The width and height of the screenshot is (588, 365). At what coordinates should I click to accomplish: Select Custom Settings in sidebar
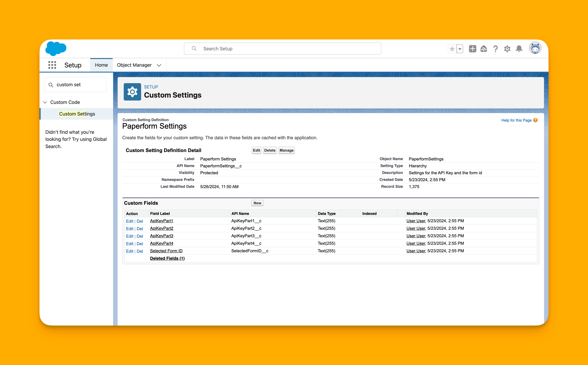(x=77, y=114)
